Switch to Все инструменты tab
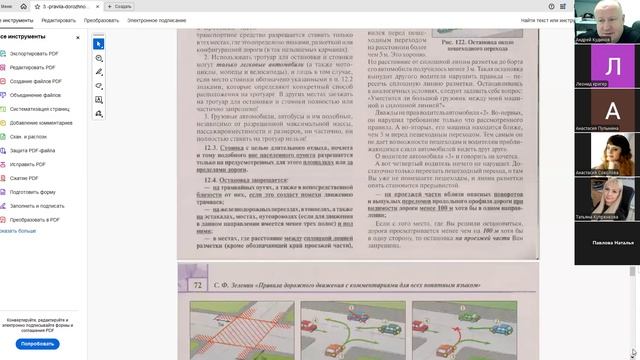This screenshot has height=360, width=640. [16, 20]
